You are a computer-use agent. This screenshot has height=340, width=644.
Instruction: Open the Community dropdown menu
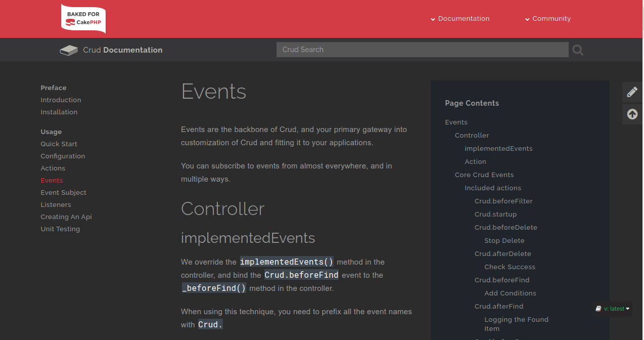click(551, 19)
